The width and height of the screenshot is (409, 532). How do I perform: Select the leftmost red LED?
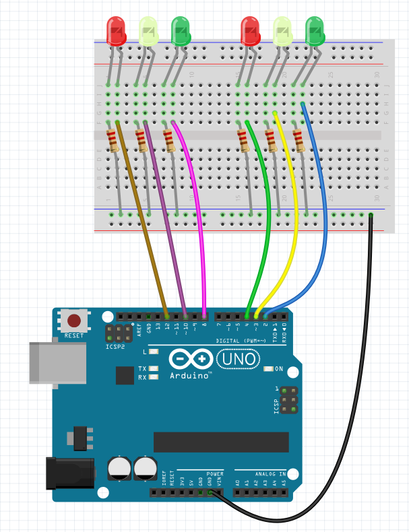coord(117,30)
